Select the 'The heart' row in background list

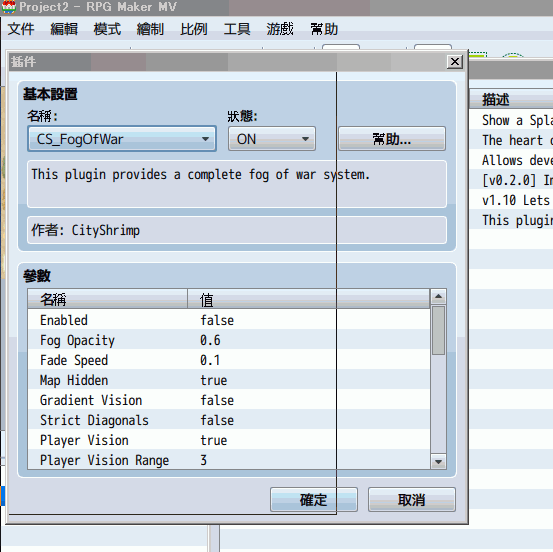tap(511, 140)
